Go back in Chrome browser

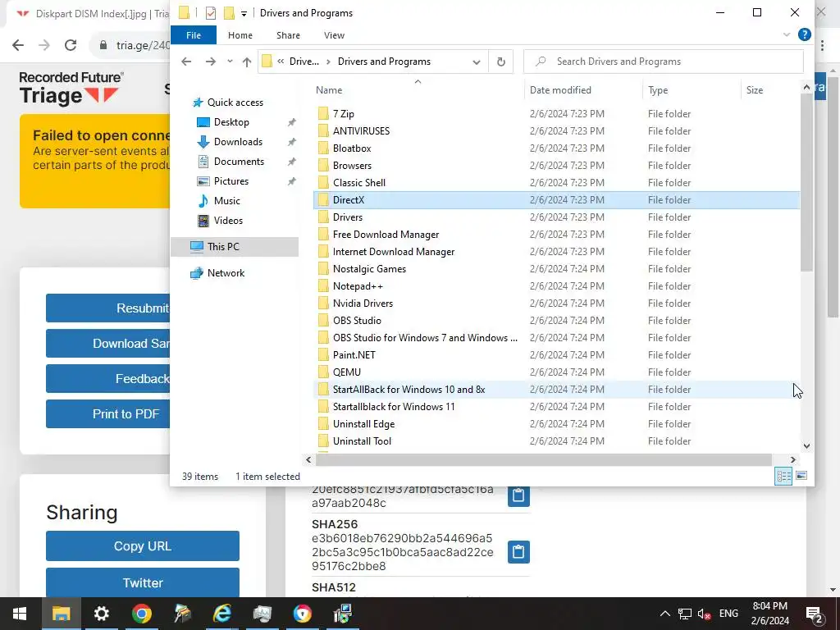tap(18, 45)
